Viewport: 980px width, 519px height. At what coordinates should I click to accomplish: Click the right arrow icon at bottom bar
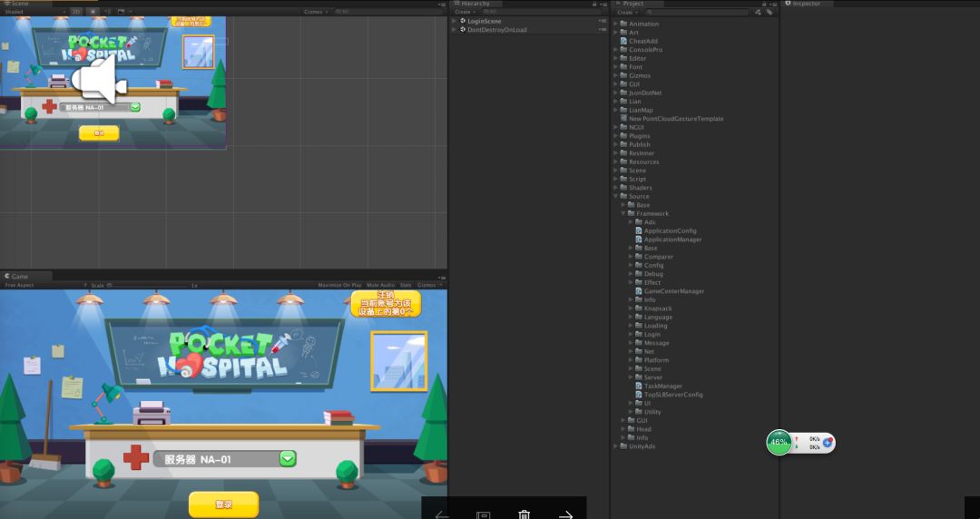[x=565, y=514]
